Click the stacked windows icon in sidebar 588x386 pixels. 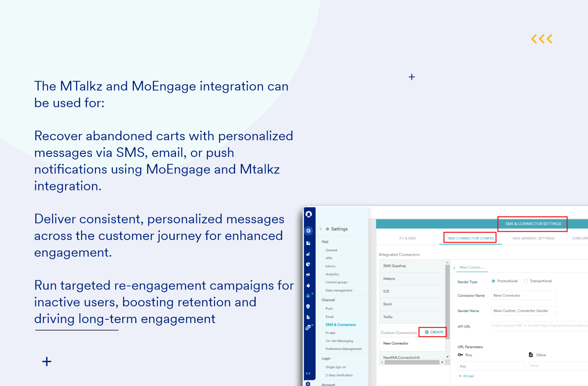click(x=308, y=328)
